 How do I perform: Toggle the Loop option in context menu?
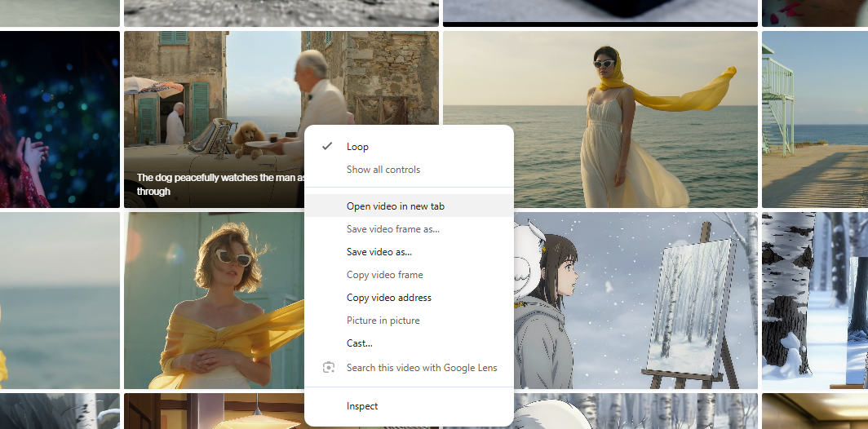(x=409, y=147)
